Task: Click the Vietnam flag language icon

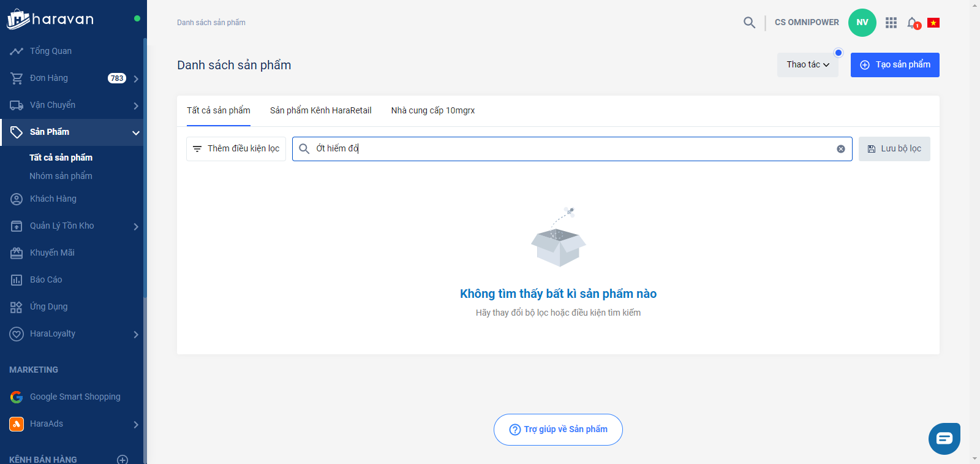Action: pos(933,23)
